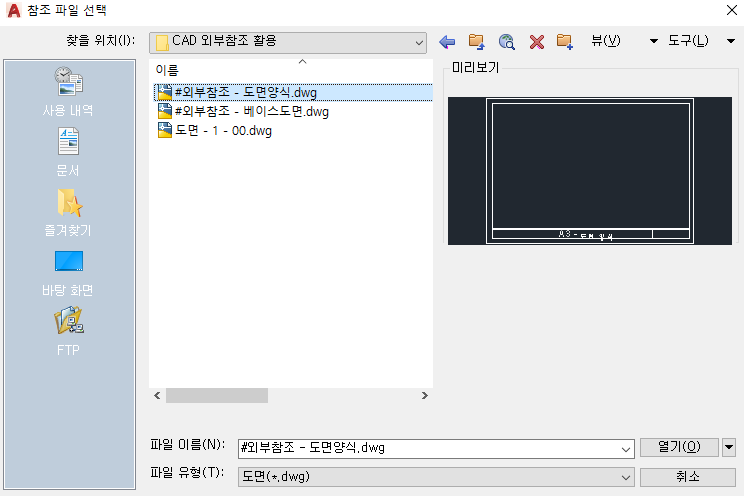Delete selected file with red X
744x496 pixels.
pyautogui.click(x=537, y=42)
